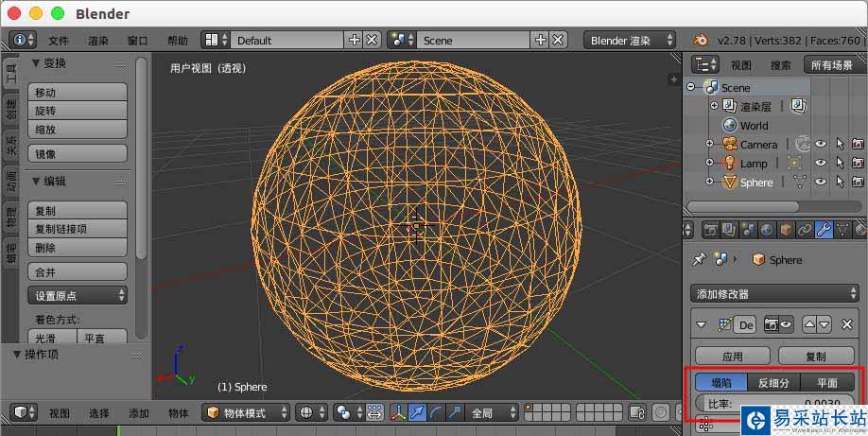Select Object properties tab cube icon
Viewport: 868px width, 436px height.
[786, 230]
